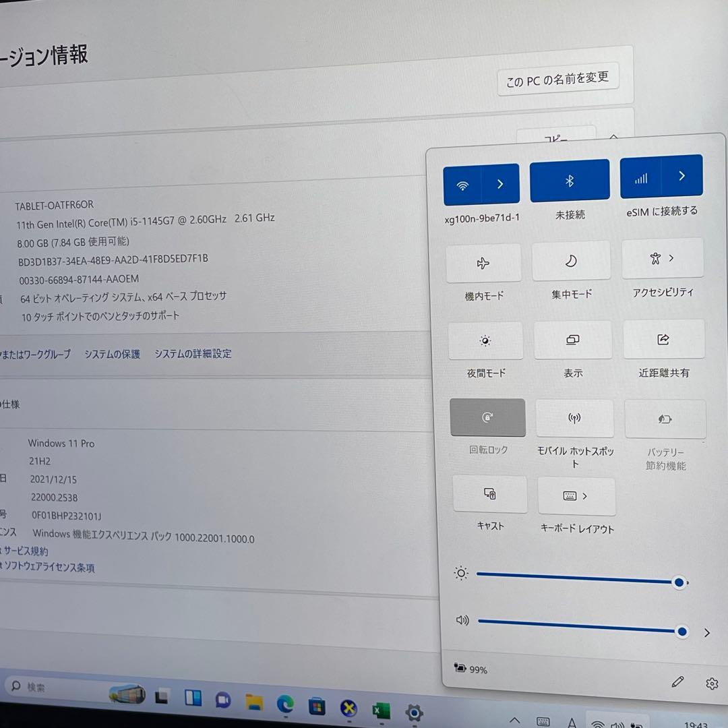Select the serial number '0F01BHP232101J'
728x728 pixels.
(x=66, y=516)
